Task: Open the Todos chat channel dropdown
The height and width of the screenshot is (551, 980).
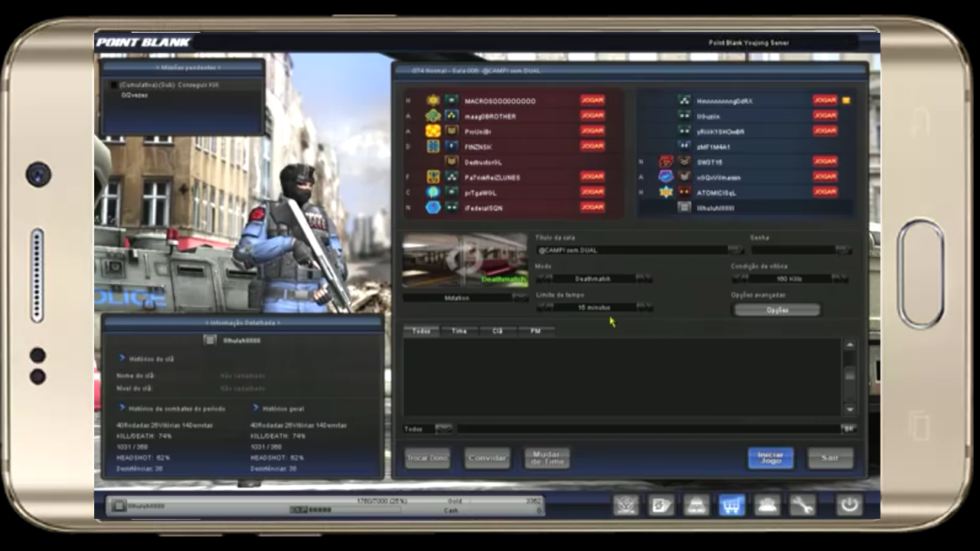Action: (444, 429)
